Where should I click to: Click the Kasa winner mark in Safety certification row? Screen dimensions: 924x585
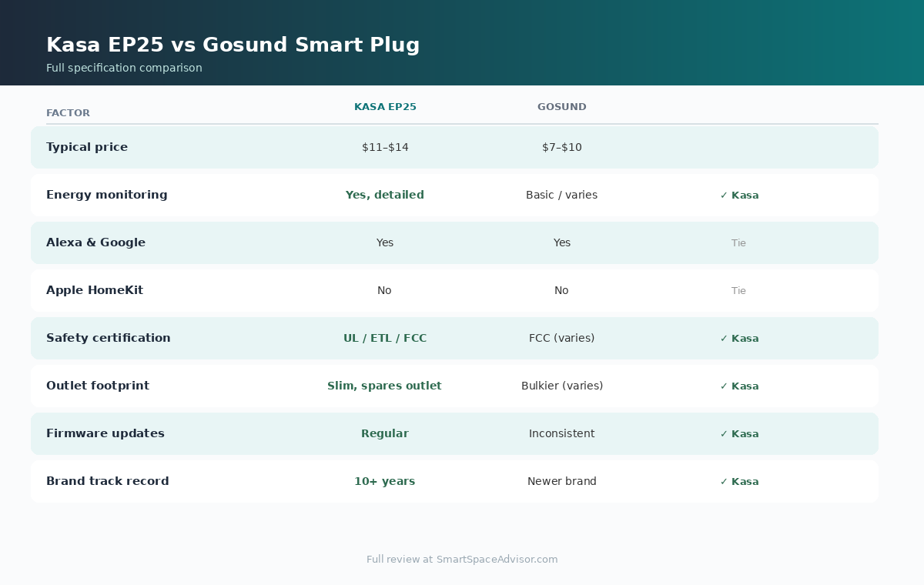pyautogui.click(x=739, y=339)
